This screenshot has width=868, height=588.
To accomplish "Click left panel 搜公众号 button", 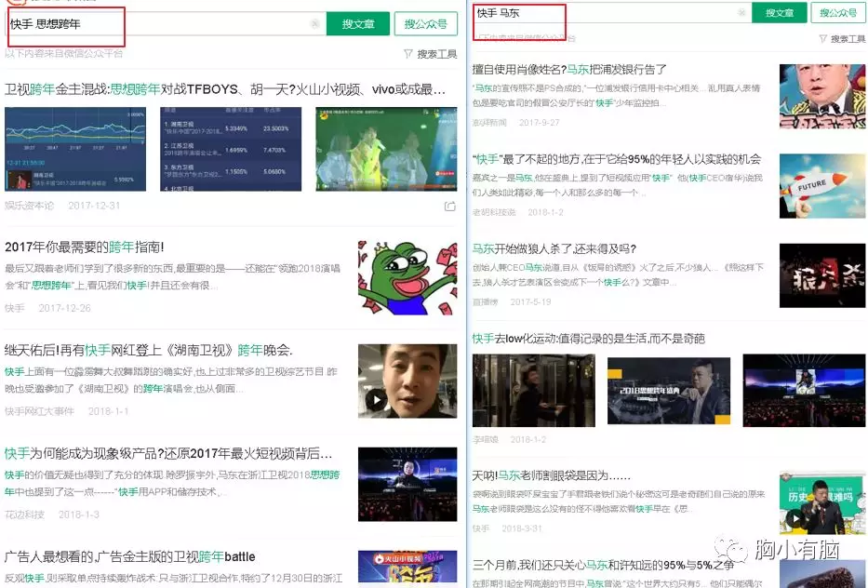I will 425,23.
